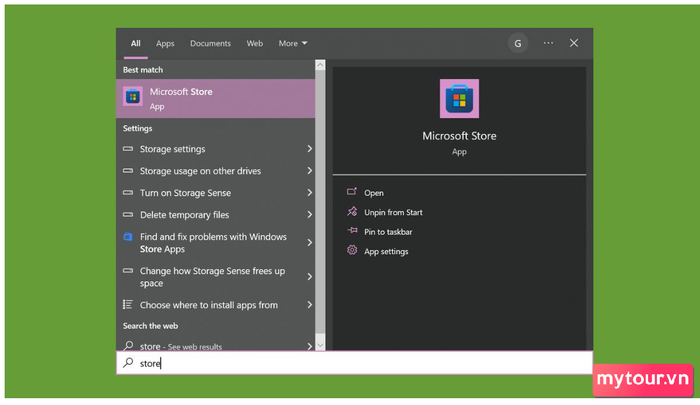Viewport: 700px width, 405px height.
Task: Click the G user account avatar
Action: [x=517, y=43]
